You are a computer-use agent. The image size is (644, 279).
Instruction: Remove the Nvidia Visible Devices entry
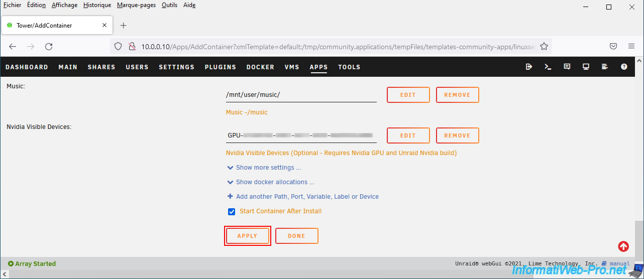[x=457, y=135]
